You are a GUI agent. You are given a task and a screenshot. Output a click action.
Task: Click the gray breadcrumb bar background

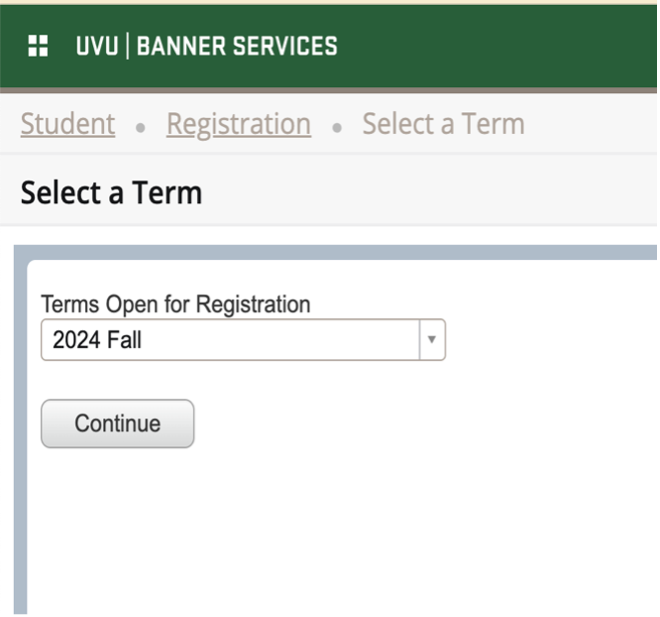(589, 124)
